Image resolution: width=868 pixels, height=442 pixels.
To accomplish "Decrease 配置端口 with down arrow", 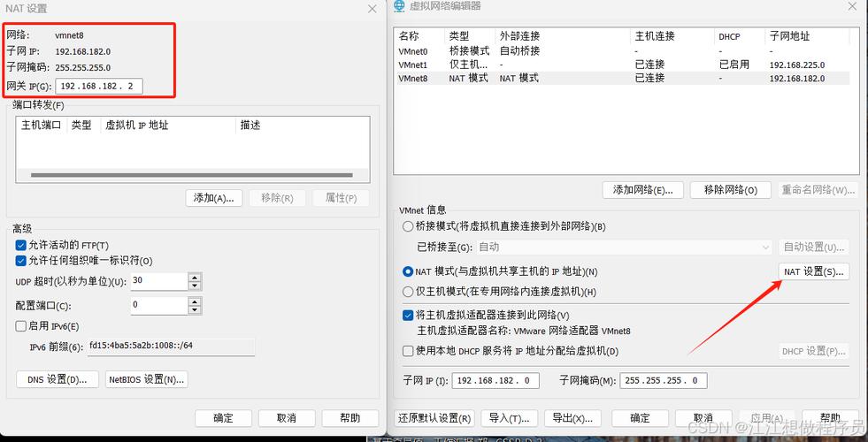I will 195,310.
